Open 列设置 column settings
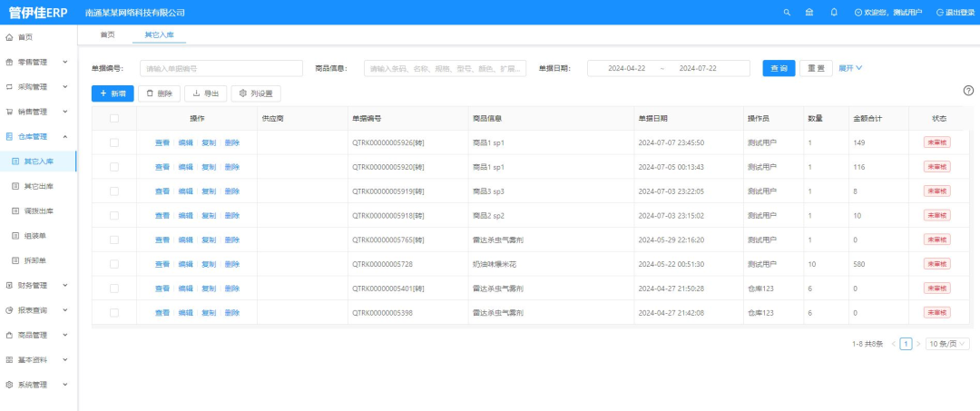This screenshot has width=980, height=411. click(x=257, y=93)
